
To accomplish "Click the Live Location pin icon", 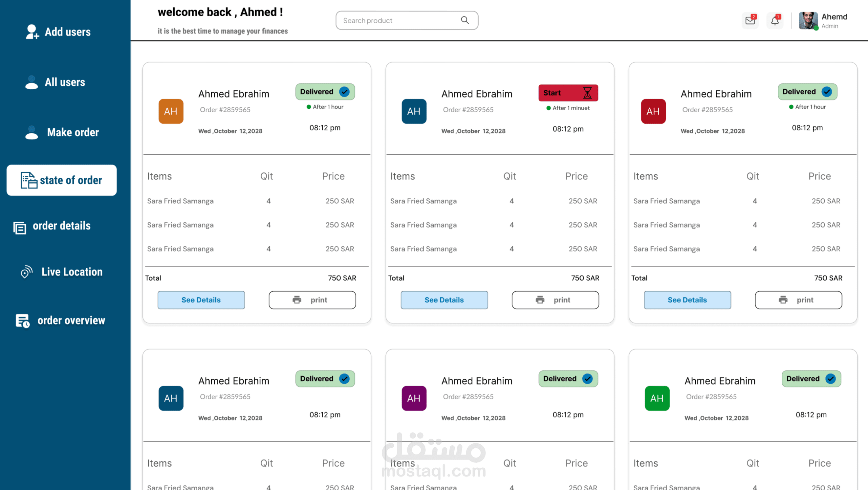I will click(26, 272).
